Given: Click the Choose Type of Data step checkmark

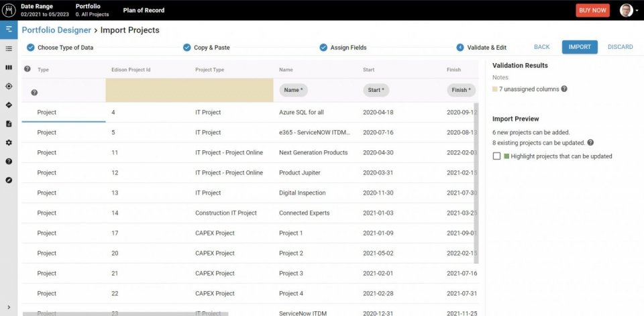Looking at the screenshot, I should 30,47.
